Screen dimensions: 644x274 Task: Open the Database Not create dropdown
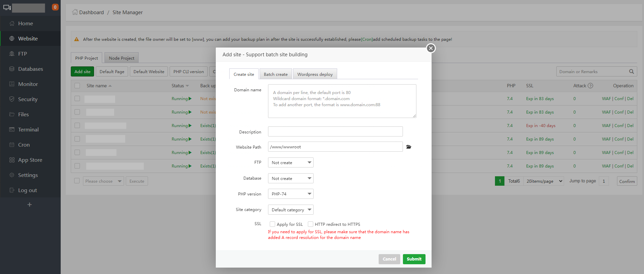click(x=291, y=178)
